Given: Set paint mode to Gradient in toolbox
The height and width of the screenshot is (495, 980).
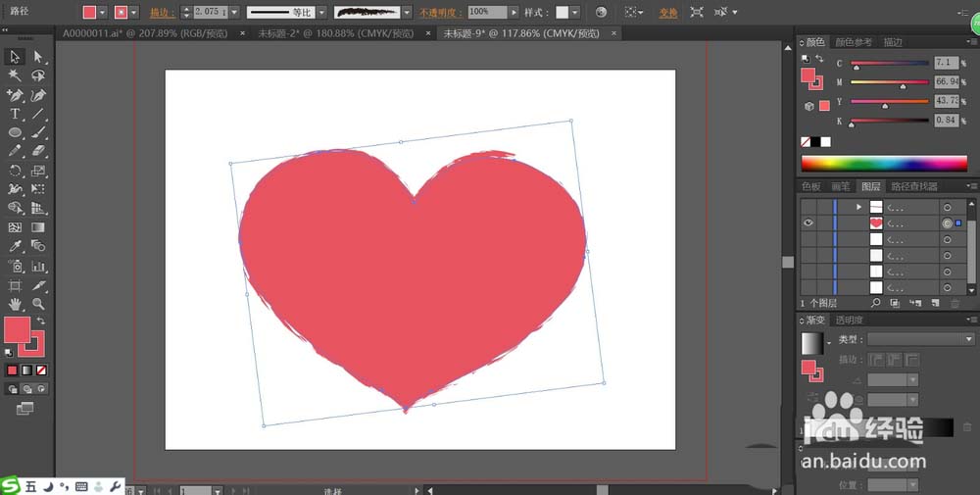Looking at the screenshot, I should pos(26,370).
